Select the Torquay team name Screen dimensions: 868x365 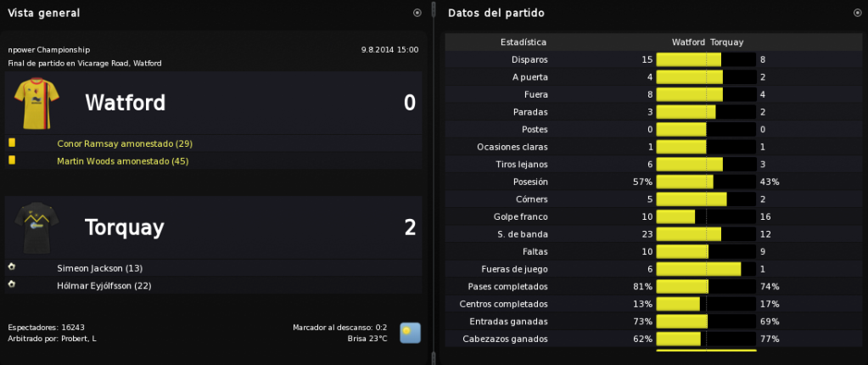click(125, 227)
